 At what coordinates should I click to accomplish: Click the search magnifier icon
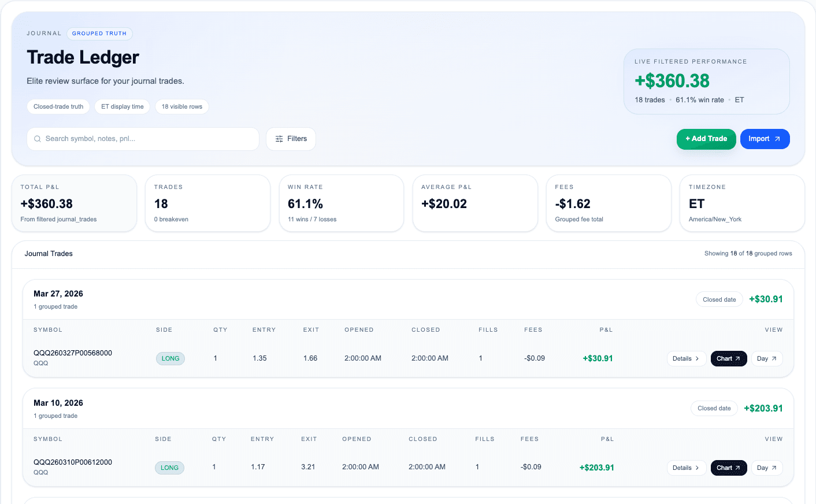(x=38, y=139)
